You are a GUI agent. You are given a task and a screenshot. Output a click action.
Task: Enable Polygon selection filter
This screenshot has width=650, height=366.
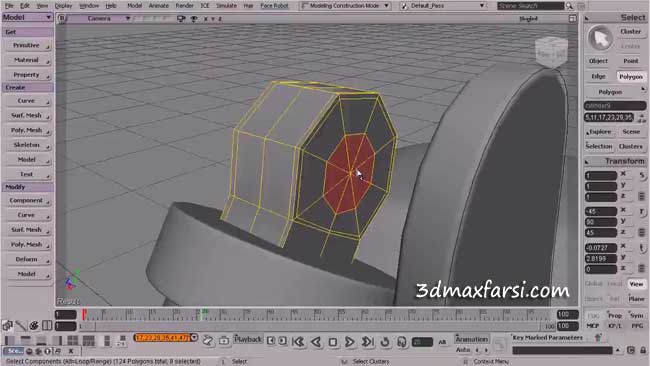click(x=631, y=77)
